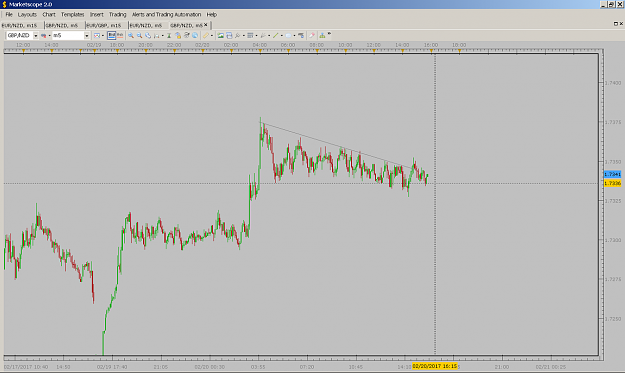Click the light blue label icon
Image resolution: width=625 pixels, height=373 pixels.
pyautogui.click(x=289, y=35)
